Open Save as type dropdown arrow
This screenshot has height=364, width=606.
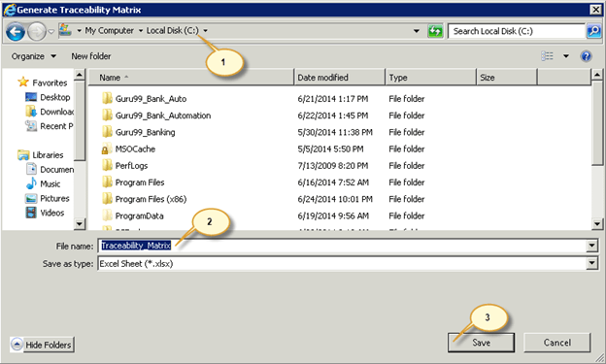(x=591, y=264)
